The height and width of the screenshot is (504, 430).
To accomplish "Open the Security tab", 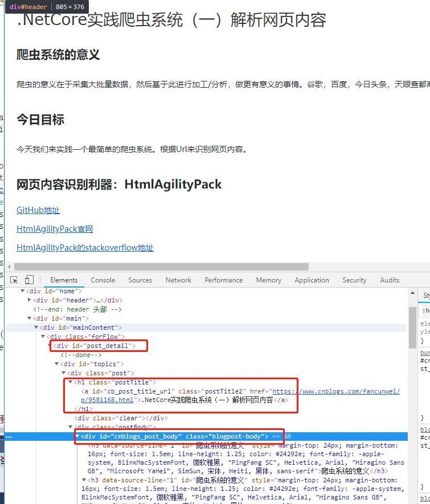I will 354,280.
